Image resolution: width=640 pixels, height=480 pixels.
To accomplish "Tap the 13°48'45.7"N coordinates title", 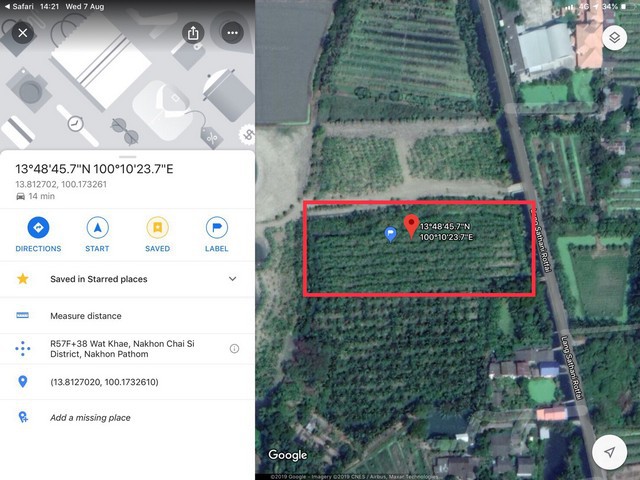I will point(94,169).
